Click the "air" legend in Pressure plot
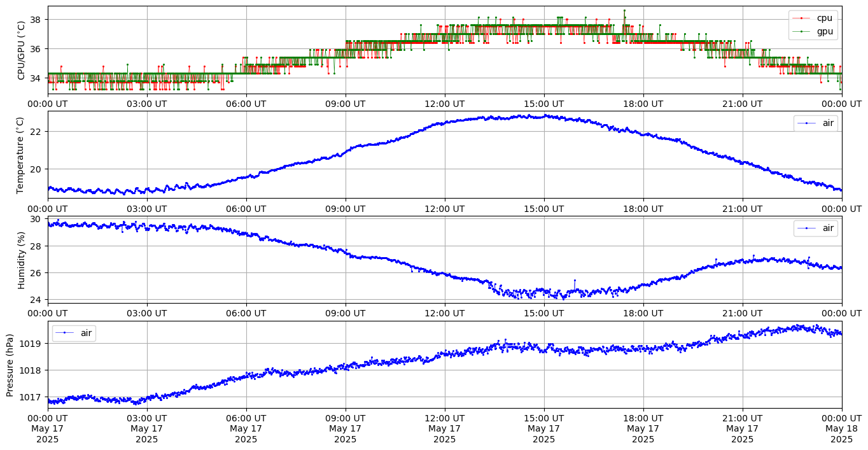This screenshot has height=450, width=868. 74,333
